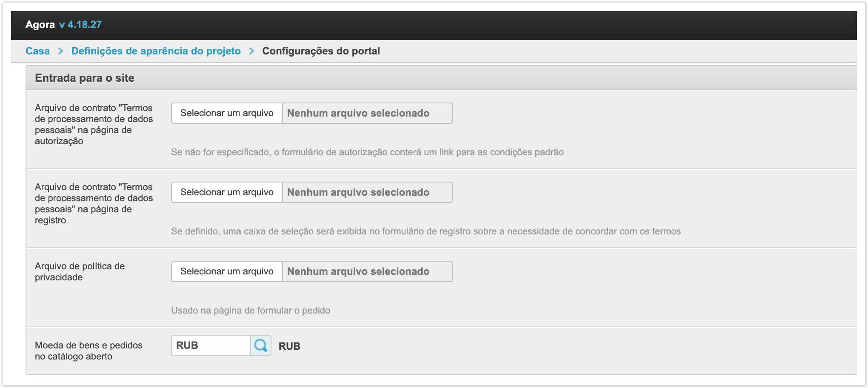Select a file for the registration page terms
The width and height of the screenshot is (868, 388).
(227, 192)
